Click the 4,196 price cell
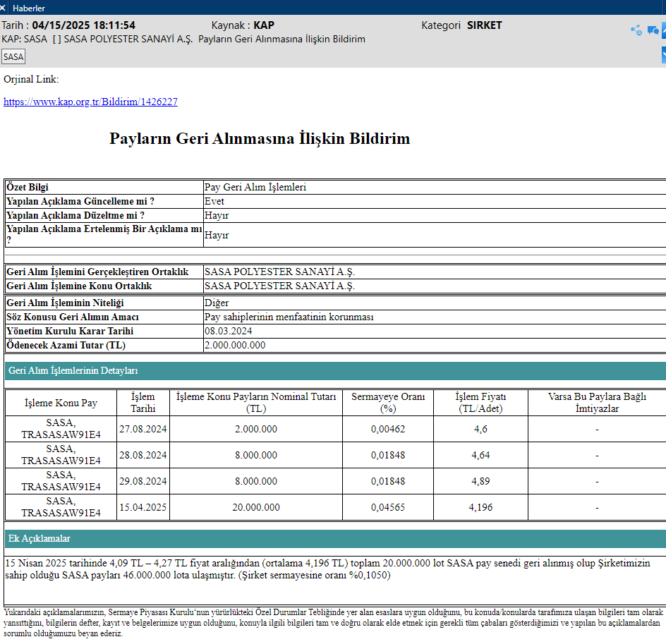Image resolution: width=666 pixels, height=644 pixels. (480, 507)
